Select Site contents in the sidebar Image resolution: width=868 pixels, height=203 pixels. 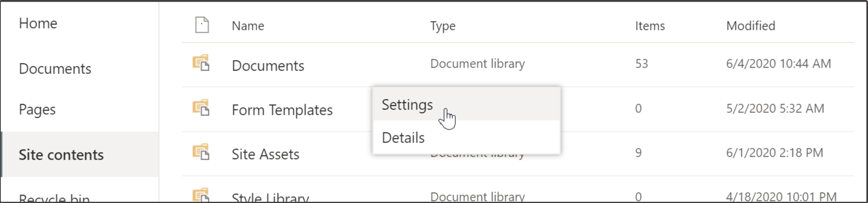[x=61, y=155]
